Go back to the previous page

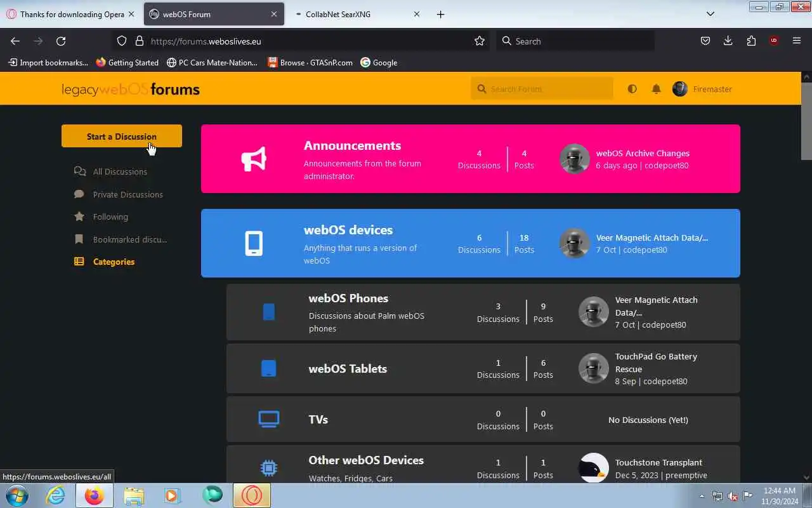pyautogui.click(x=15, y=41)
